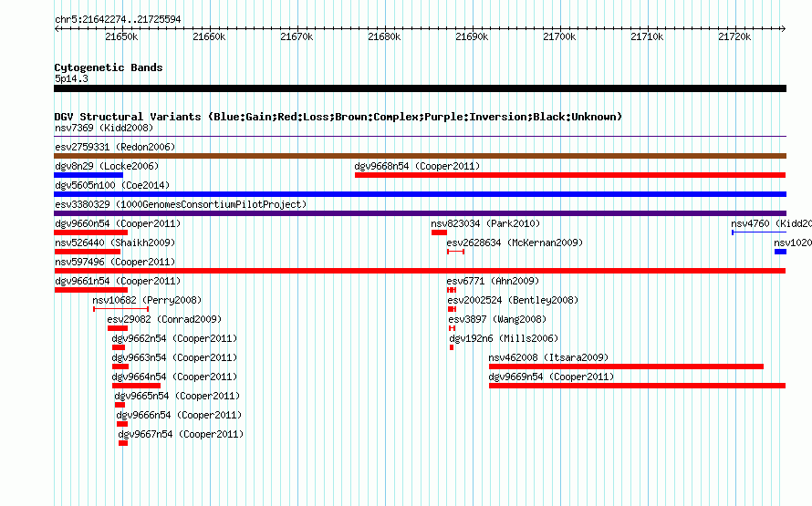This screenshot has height=506, width=812.
Task: Click the tiny red dgv192n6 glyph
Action: click(x=452, y=347)
